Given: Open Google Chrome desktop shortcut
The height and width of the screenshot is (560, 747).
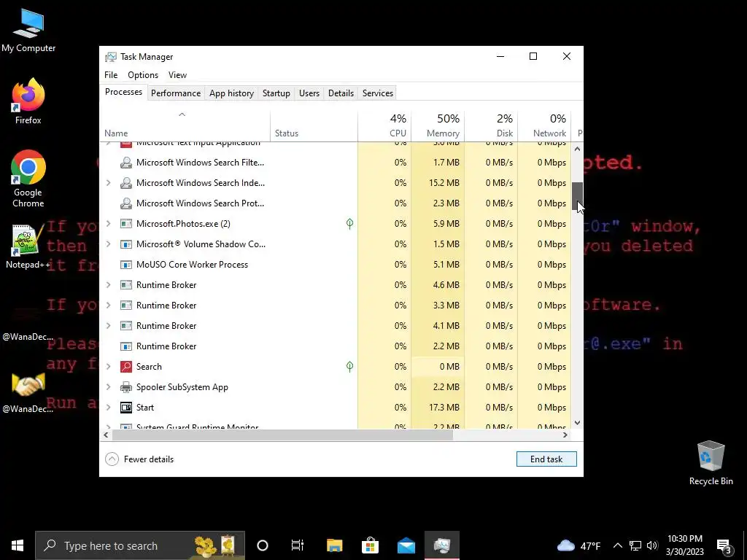Looking at the screenshot, I should point(28,179).
